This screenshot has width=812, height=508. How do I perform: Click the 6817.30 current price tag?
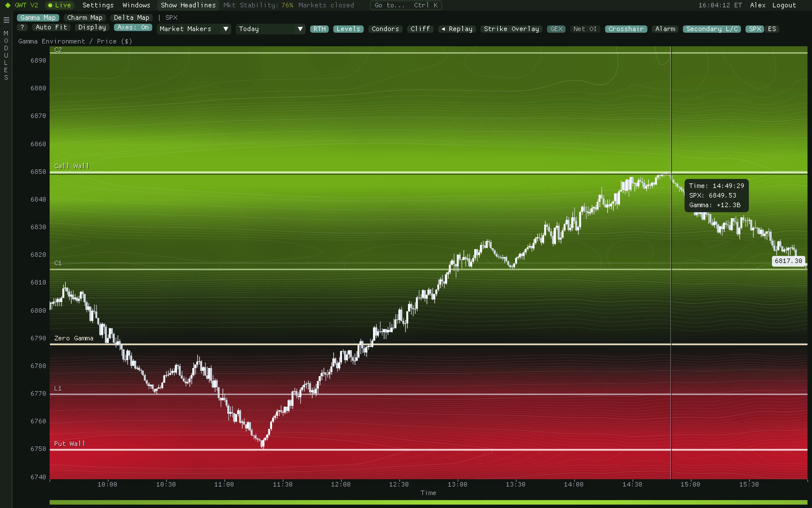(788, 261)
